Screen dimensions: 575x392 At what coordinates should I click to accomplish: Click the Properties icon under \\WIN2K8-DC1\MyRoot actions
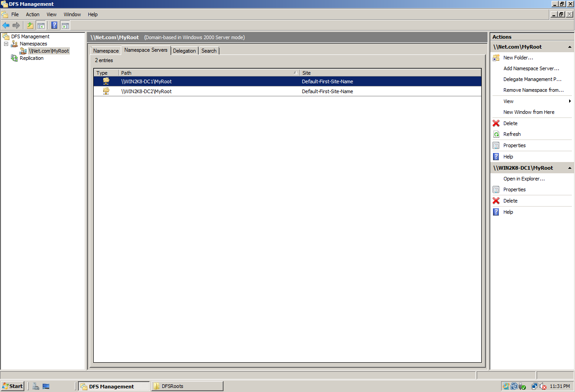coord(496,189)
